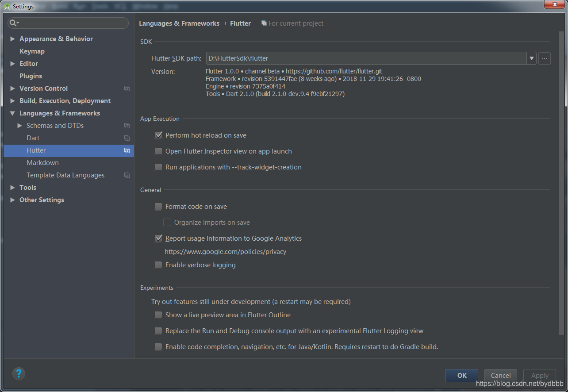
Task: Enable code completion for Java/Kotlin checkbox
Action: pos(158,347)
